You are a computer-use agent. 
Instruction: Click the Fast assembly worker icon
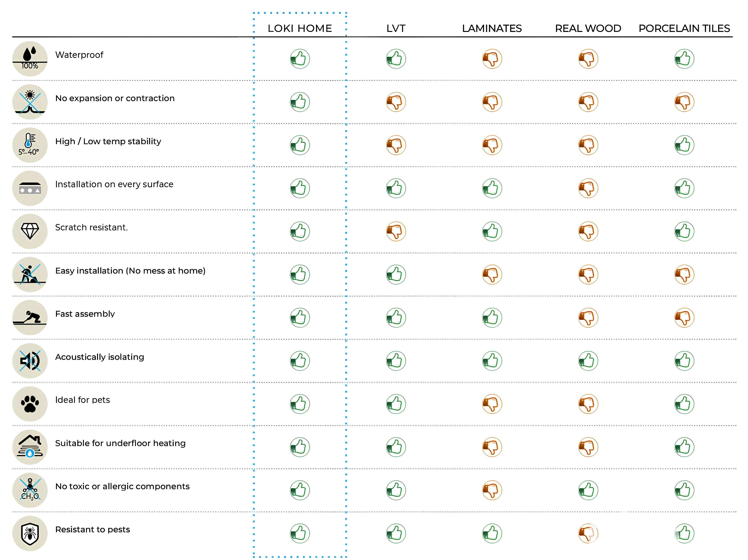tap(30, 318)
